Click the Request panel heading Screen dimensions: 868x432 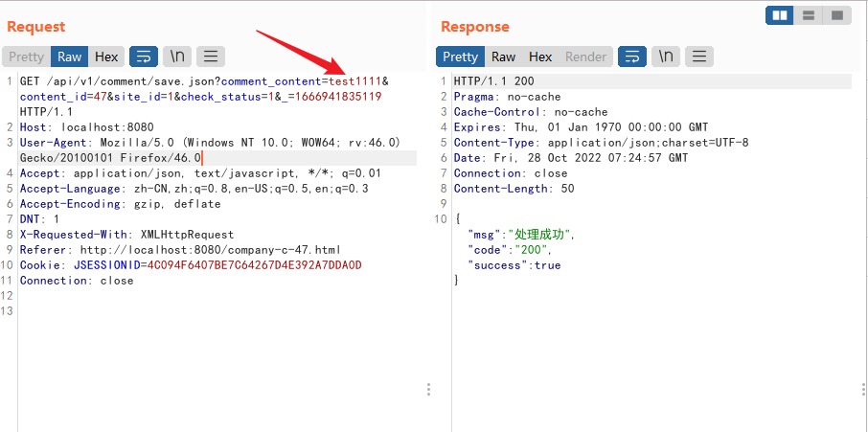click(36, 27)
